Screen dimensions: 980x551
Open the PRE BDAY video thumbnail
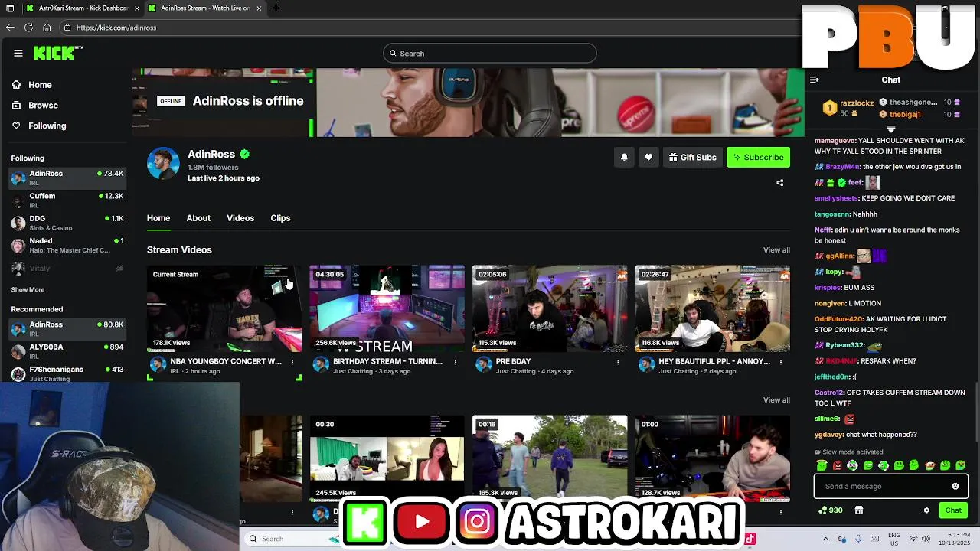pyautogui.click(x=550, y=308)
